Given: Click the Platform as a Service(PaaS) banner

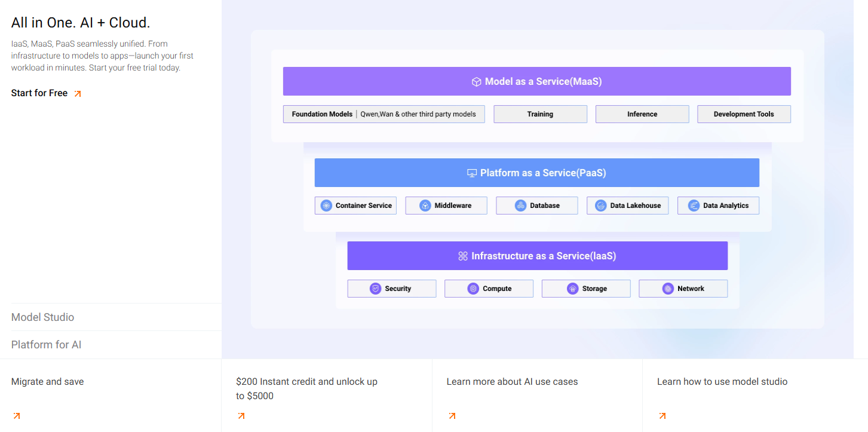Looking at the screenshot, I should coord(537,173).
